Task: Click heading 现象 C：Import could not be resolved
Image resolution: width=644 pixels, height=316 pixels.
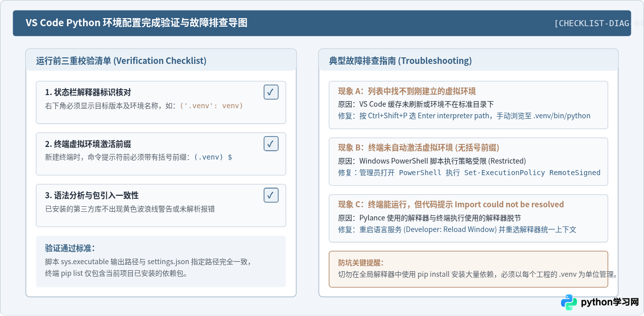Action: click(451, 204)
